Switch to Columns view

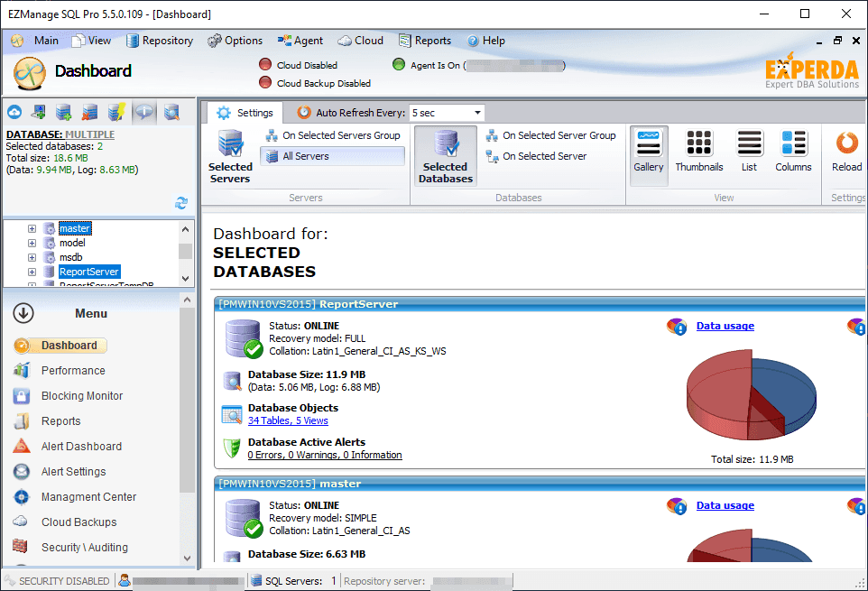point(793,151)
